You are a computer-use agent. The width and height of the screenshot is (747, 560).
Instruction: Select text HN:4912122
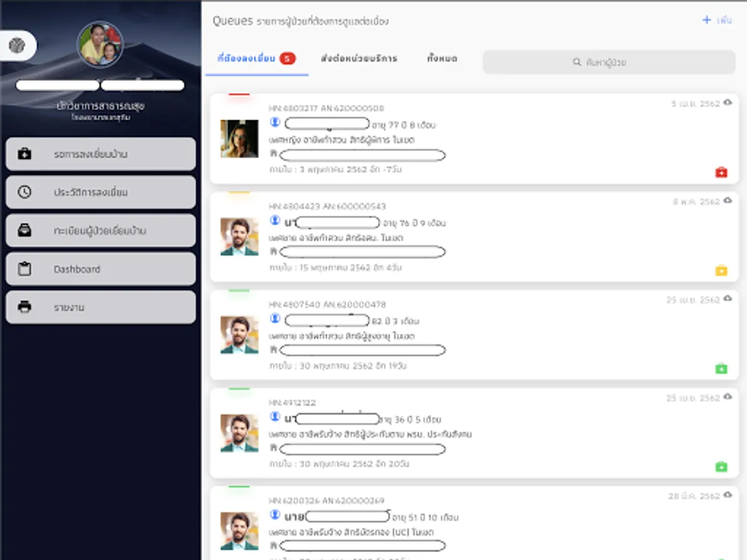coord(293,403)
